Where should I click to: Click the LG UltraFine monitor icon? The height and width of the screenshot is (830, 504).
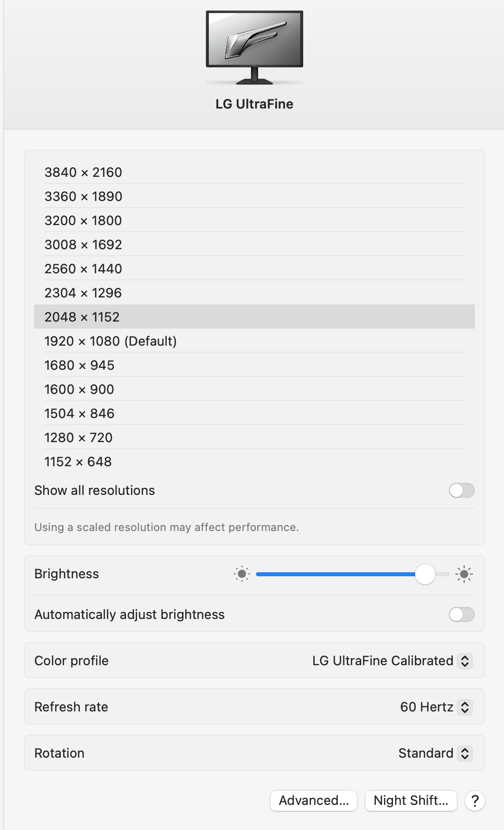[x=255, y=47]
